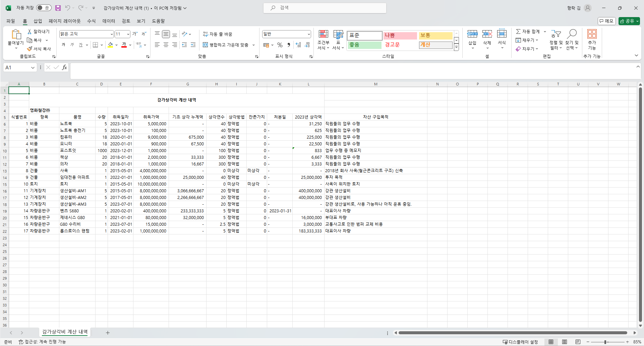
Task: Click the Add-ins (추가 기능) icon
Action: pyautogui.click(x=592, y=34)
